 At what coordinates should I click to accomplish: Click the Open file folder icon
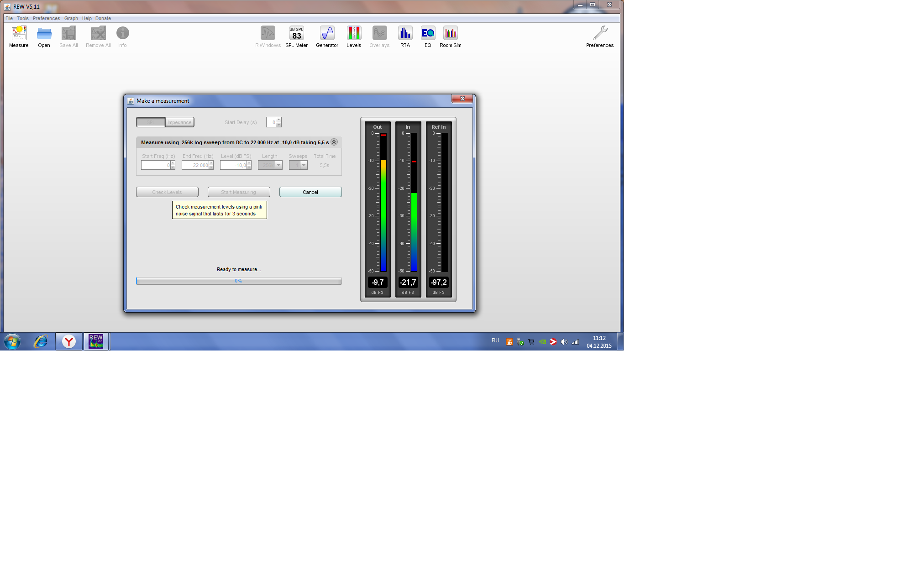click(44, 33)
